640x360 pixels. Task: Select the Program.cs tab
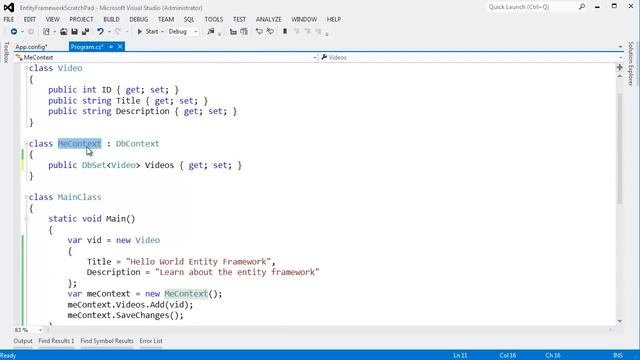87,47
